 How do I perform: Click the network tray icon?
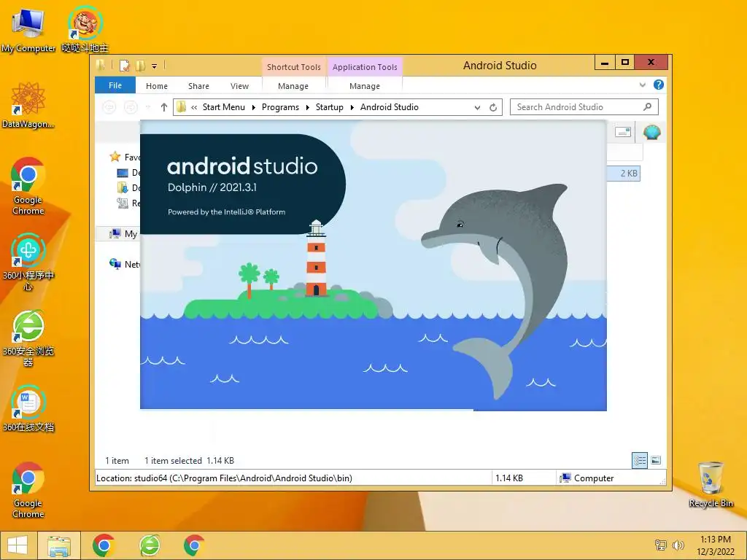[x=661, y=545]
